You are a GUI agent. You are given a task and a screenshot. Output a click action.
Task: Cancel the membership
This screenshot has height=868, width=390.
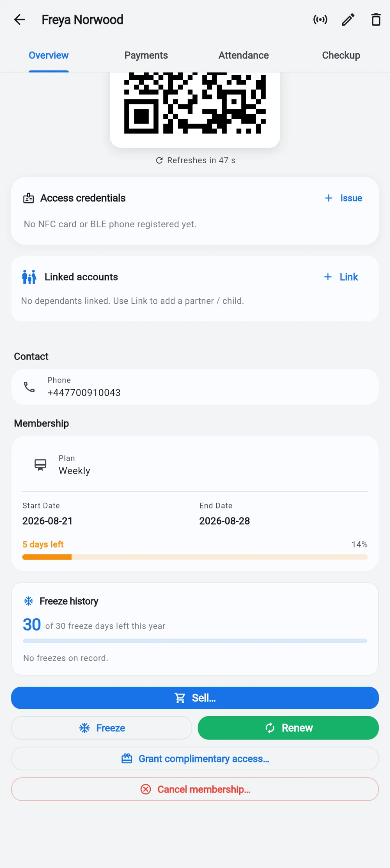195,789
